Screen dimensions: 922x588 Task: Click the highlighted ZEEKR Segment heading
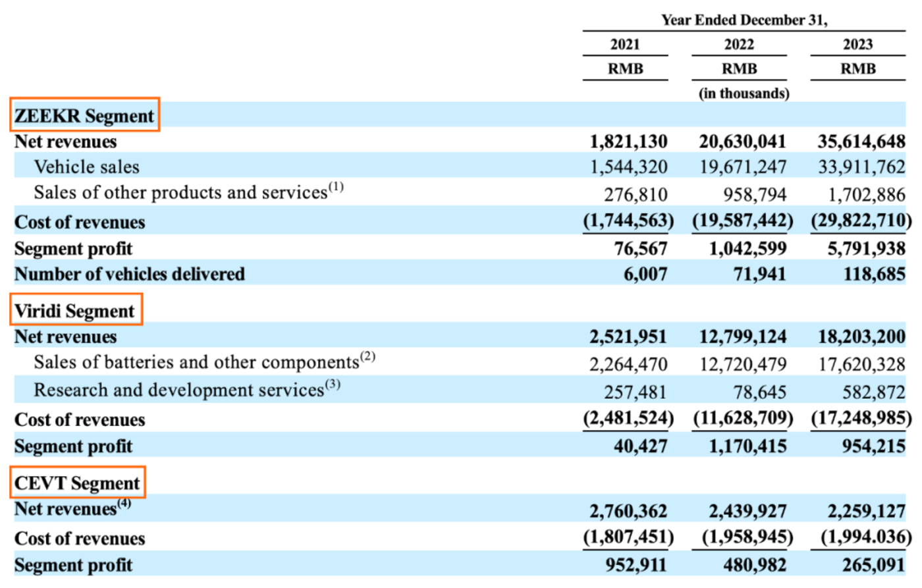click(84, 115)
